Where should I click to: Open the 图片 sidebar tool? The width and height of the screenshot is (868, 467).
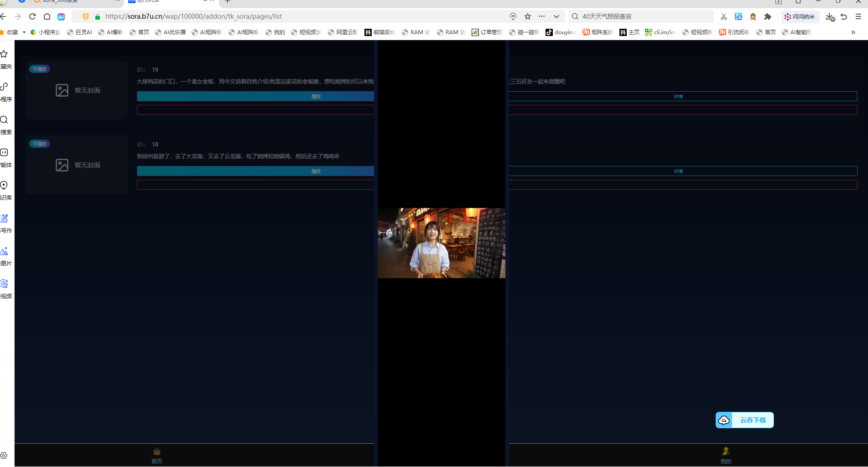[5, 256]
